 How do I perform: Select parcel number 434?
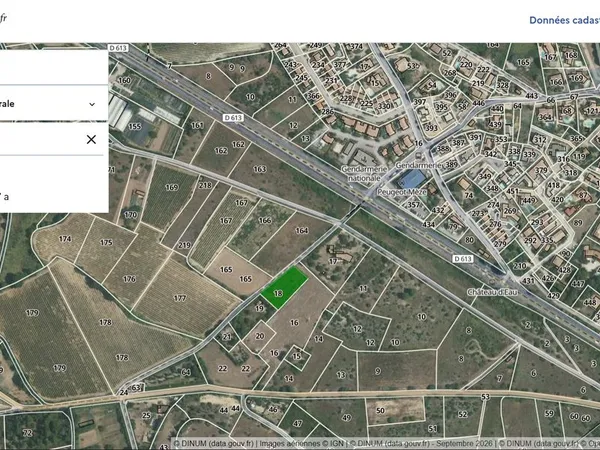[x=429, y=224]
